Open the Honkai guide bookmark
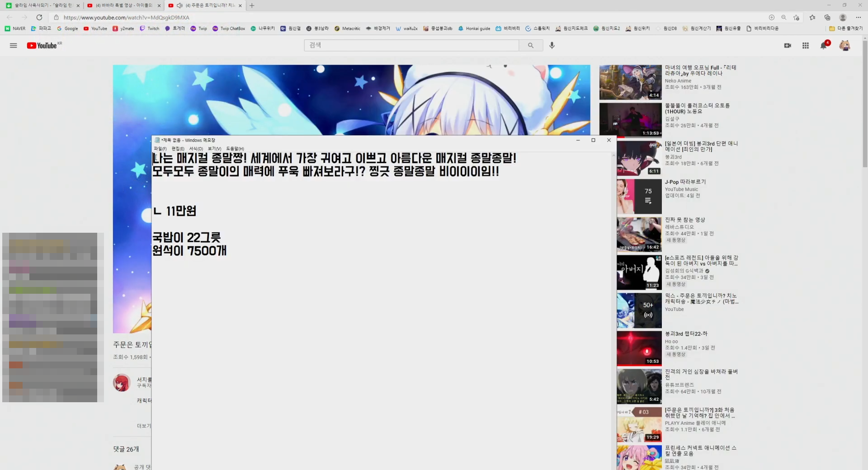This screenshot has height=470, width=868. click(474, 28)
